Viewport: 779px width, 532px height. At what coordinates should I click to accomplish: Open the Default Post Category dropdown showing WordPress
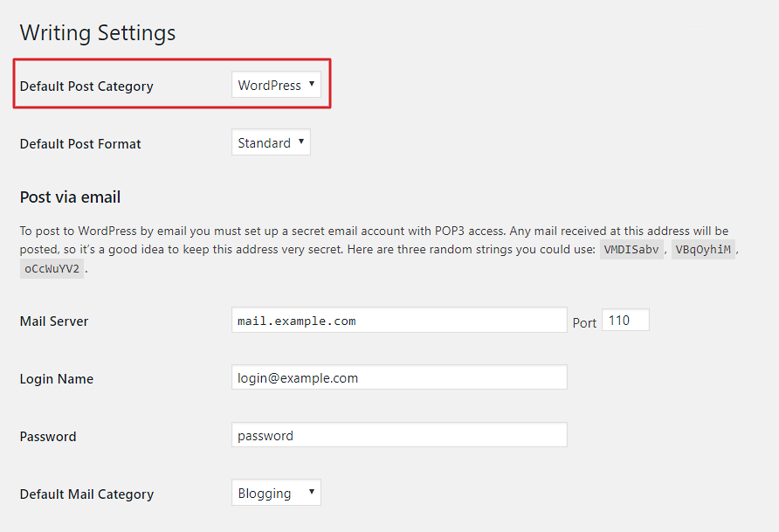[276, 85]
